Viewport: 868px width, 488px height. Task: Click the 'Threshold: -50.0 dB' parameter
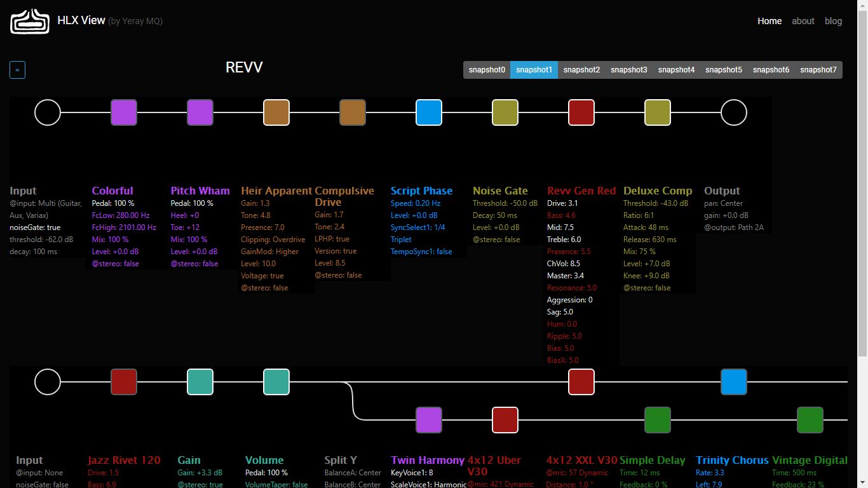tap(505, 203)
